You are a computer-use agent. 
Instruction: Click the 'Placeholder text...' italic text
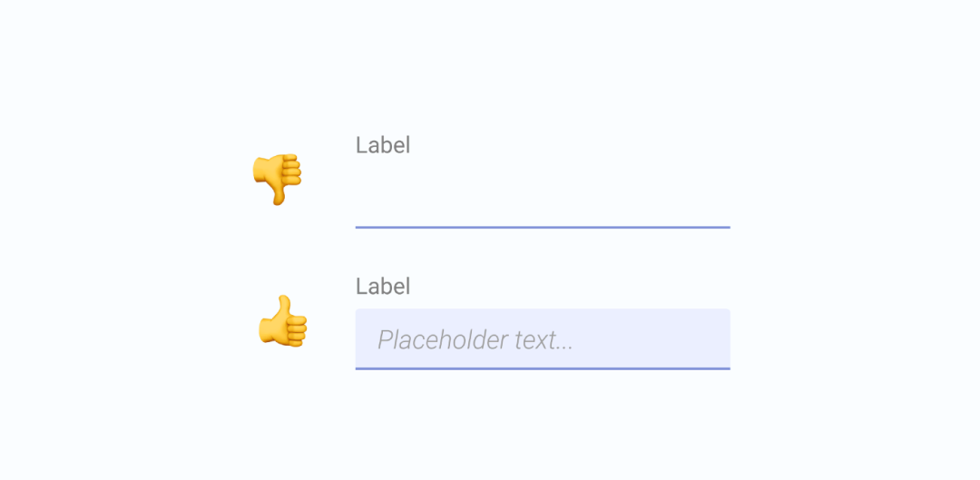point(475,340)
